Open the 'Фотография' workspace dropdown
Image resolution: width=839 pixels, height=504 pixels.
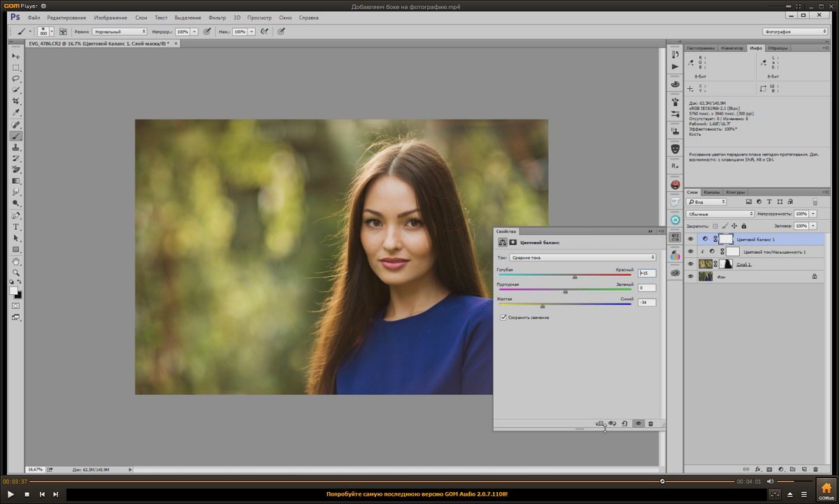click(795, 31)
